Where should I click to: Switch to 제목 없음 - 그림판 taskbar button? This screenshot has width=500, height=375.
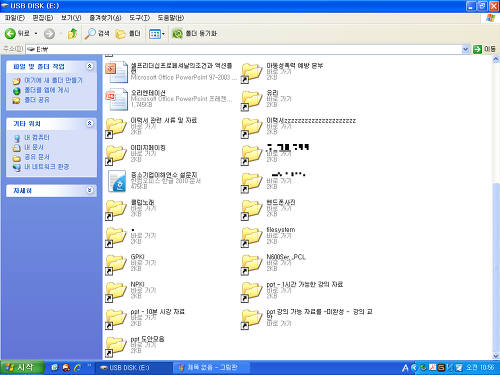pos(211,367)
